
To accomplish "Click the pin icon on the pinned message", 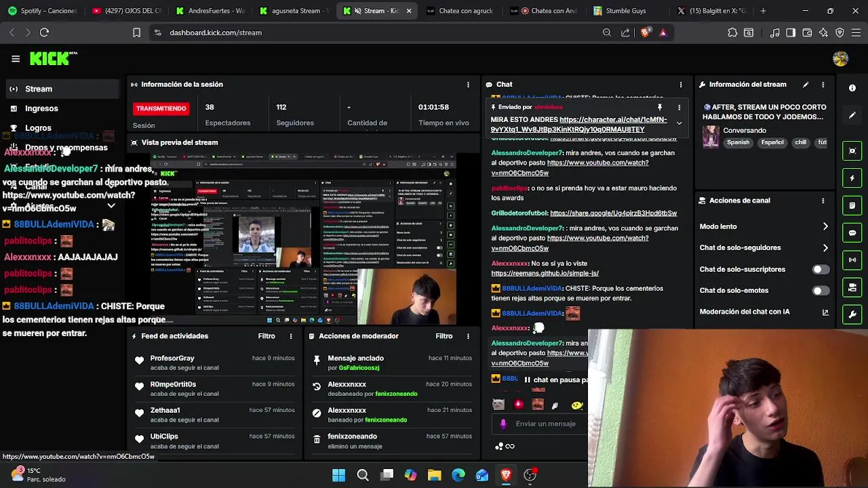I will point(659,107).
